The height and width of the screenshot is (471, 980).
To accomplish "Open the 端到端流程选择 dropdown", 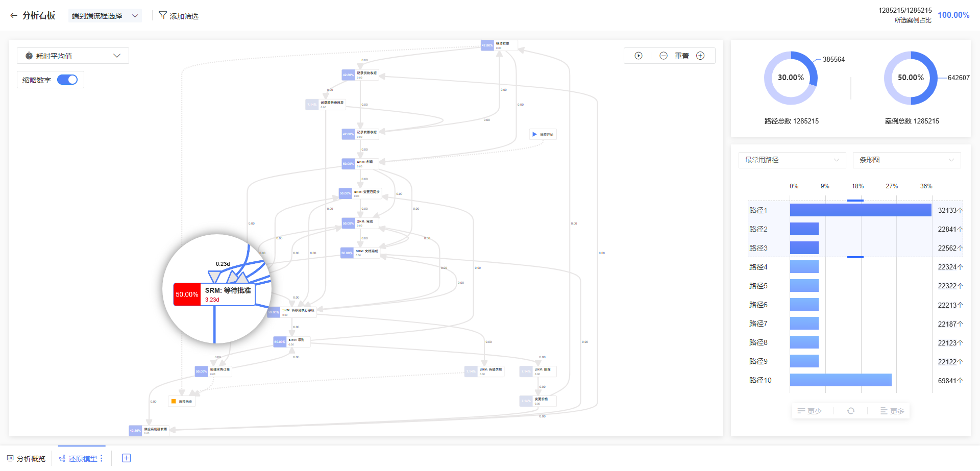I will click(x=105, y=16).
